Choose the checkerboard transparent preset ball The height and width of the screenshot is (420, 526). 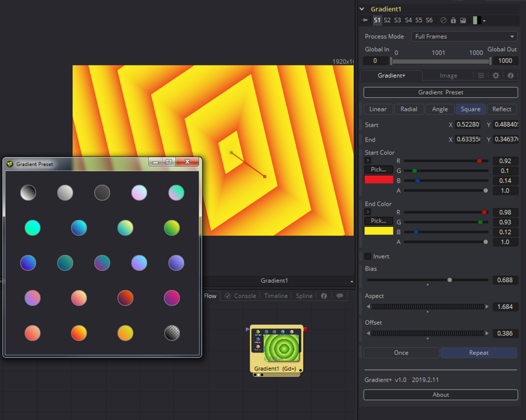[172, 333]
